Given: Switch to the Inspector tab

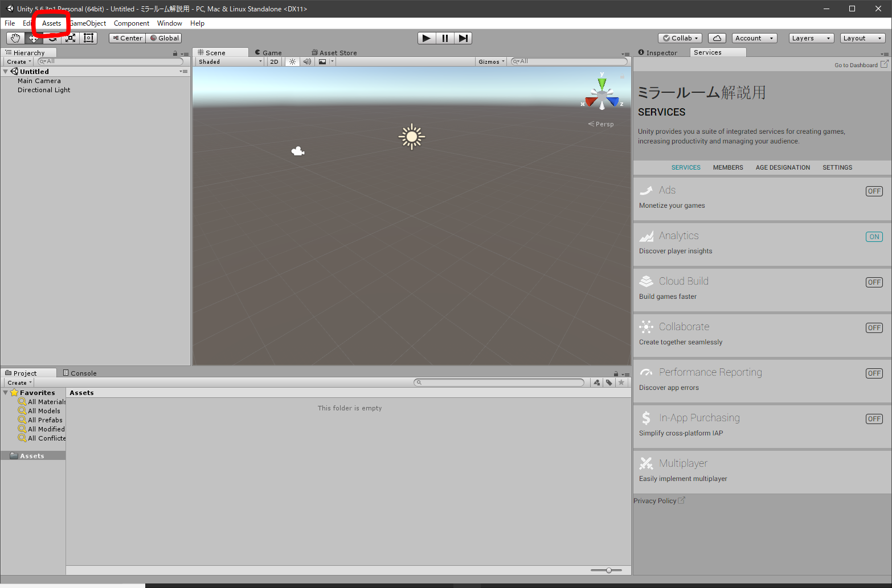Looking at the screenshot, I should tap(658, 52).
